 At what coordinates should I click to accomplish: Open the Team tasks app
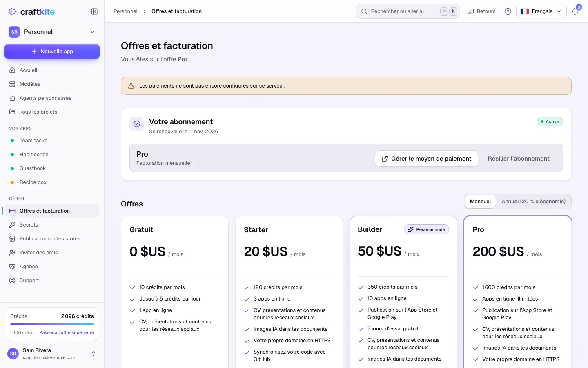[x=52, y=141]
